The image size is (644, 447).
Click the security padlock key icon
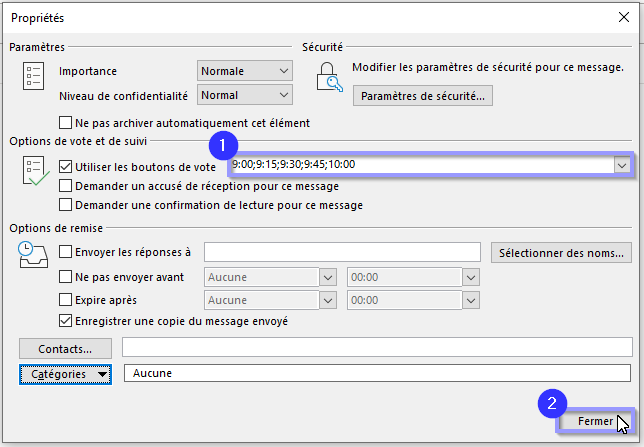[x=329, y=77]
